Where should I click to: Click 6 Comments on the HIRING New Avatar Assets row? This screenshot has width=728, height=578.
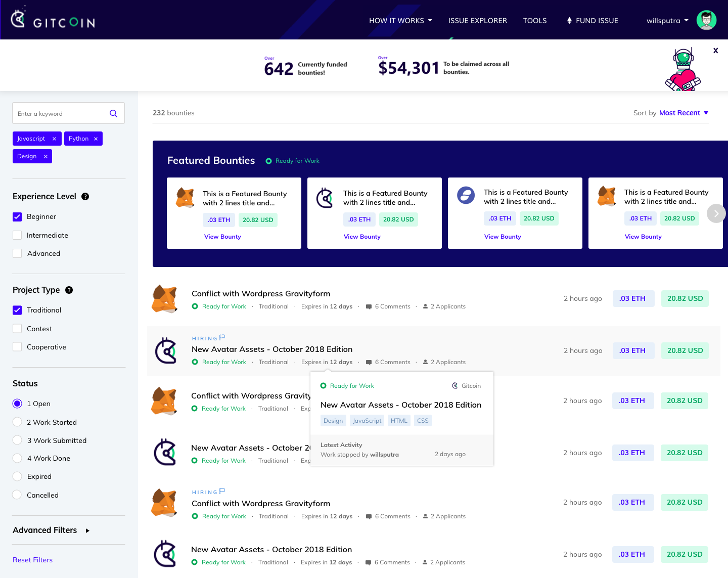[x=388, y=362]
